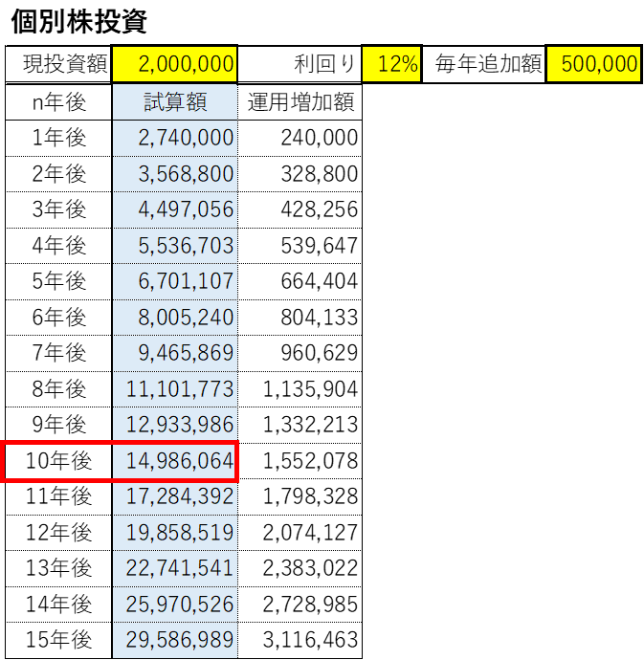Click the 個別株投資 title text
This screenshot has width=644, height=660.
(79, 21)
